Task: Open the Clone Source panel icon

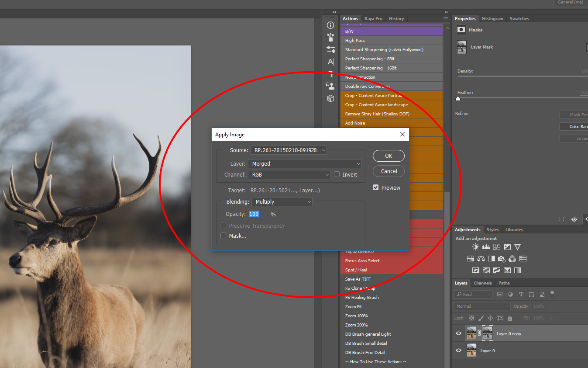Action: point(330,86)
